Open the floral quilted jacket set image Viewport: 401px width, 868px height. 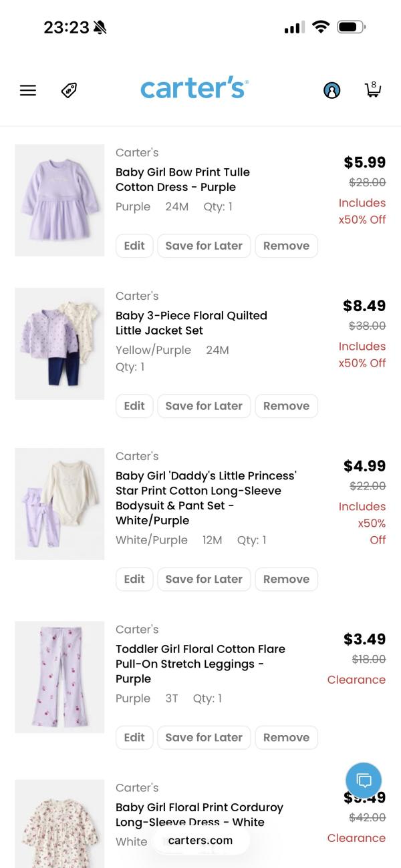pos(59,344)
